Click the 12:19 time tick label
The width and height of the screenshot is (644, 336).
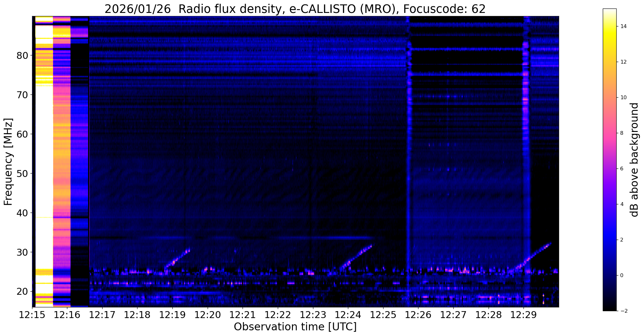(x=172, y=315)
